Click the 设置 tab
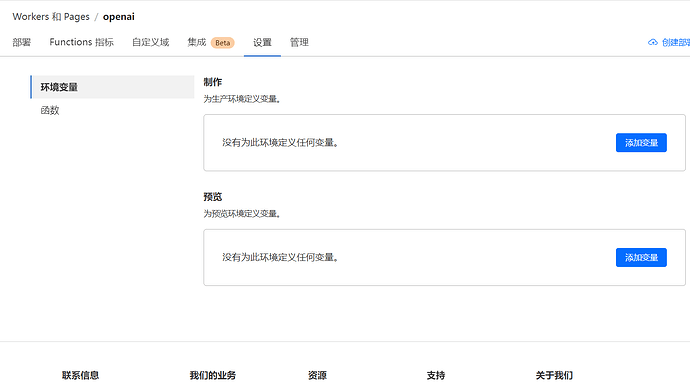Image resolution: width=690 pixels, height=384 pixels. pyautogui.click(x=262, y=42)
